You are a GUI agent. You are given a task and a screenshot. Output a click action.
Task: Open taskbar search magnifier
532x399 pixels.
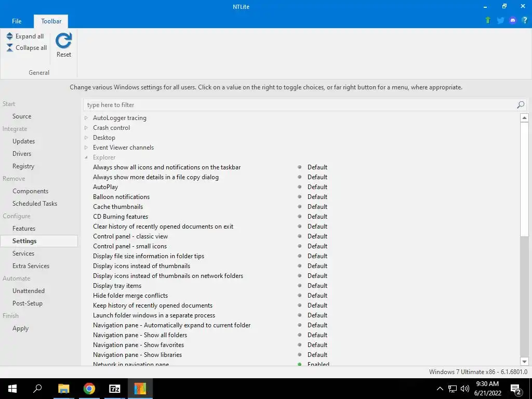(37, 388)
